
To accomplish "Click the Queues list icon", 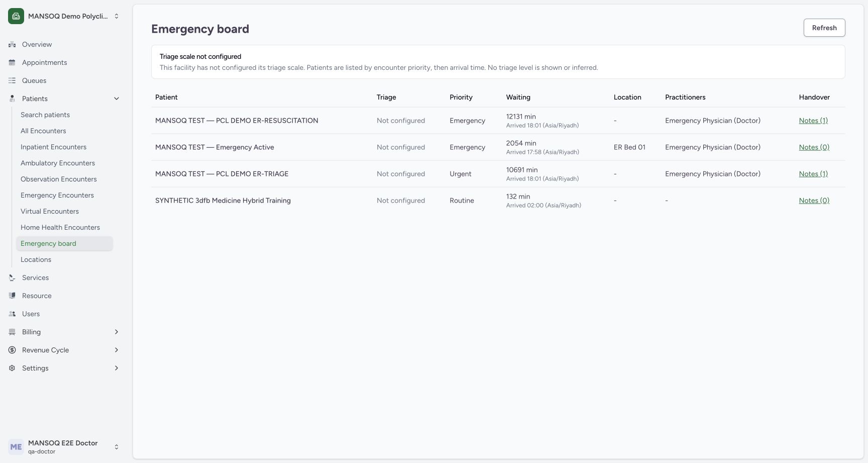I will [x=12, y=80].
